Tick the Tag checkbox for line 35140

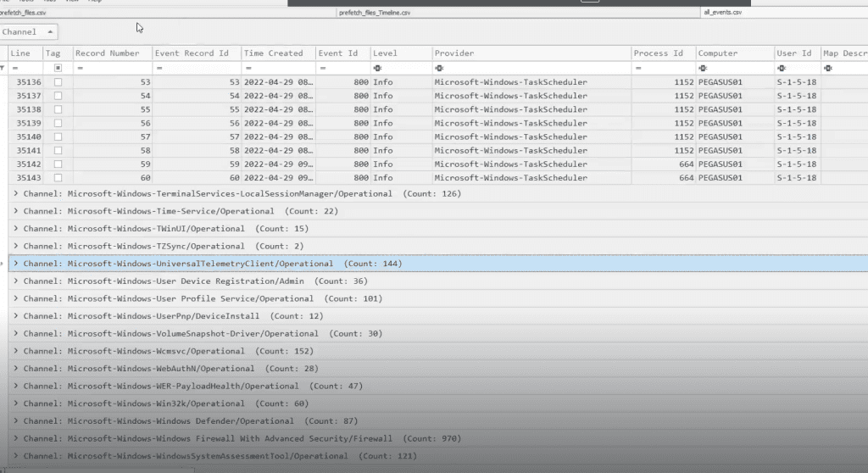click(x=58, y=136)
